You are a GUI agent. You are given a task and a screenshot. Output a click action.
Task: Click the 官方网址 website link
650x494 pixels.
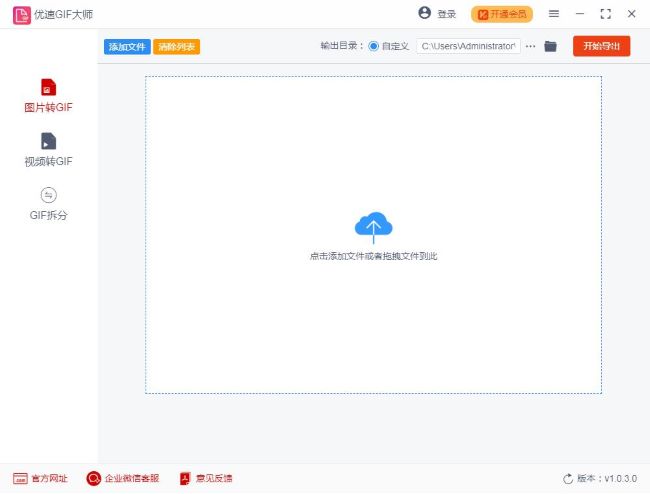click(x=40, y=479)
